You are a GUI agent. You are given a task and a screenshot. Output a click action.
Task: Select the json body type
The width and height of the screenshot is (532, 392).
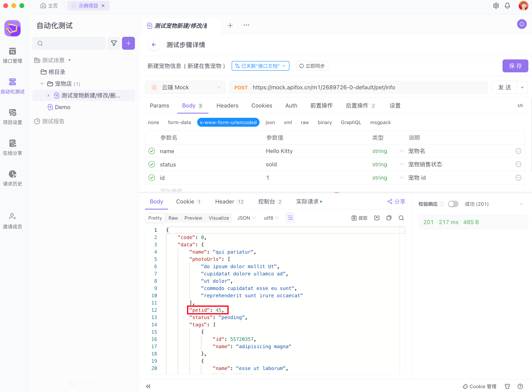[270, 122]
